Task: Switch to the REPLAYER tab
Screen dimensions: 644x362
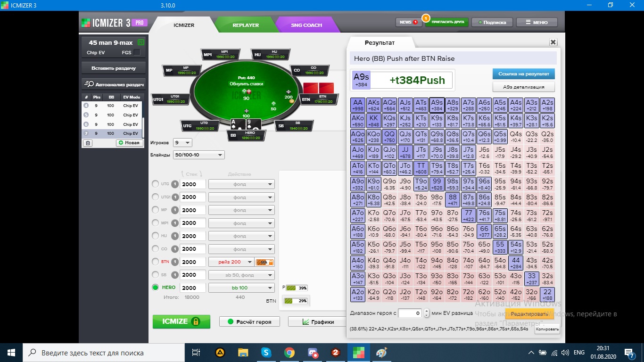Action: point(246,25)
